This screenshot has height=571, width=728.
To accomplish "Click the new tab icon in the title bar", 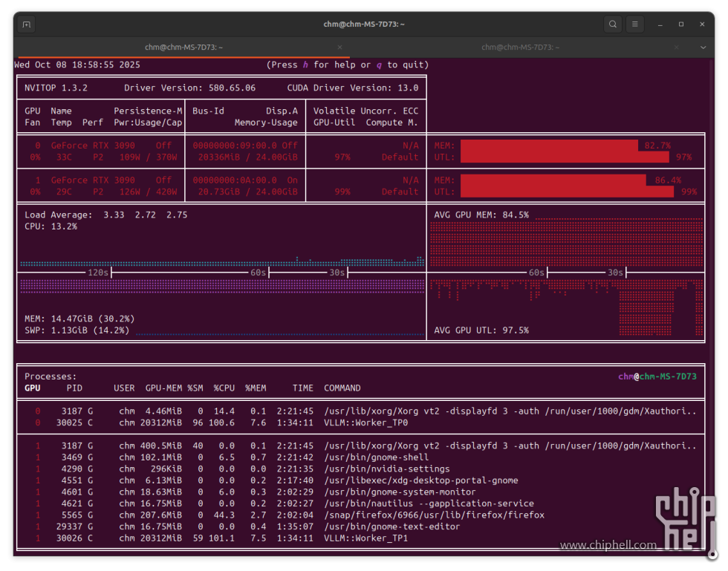I will 27,25.
